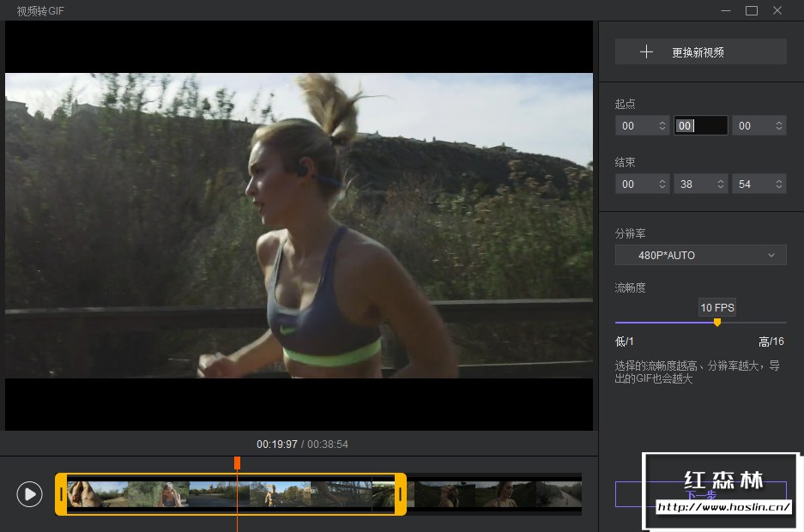
Task: Click the 更换新视频 button
Action: 700,51
